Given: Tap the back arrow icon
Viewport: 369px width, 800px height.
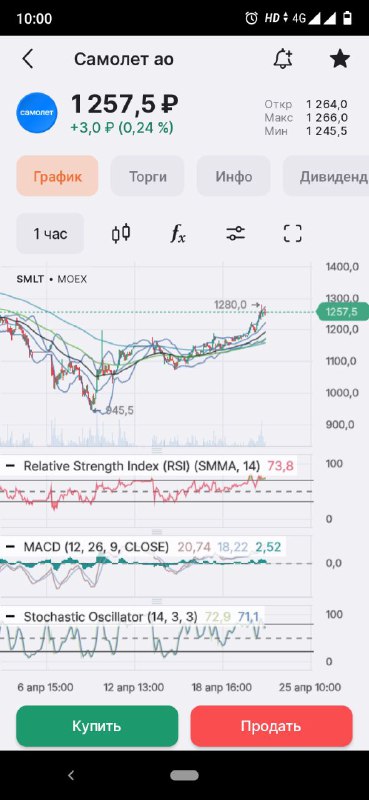Looking at the screenshot, I should pos(28,59).
